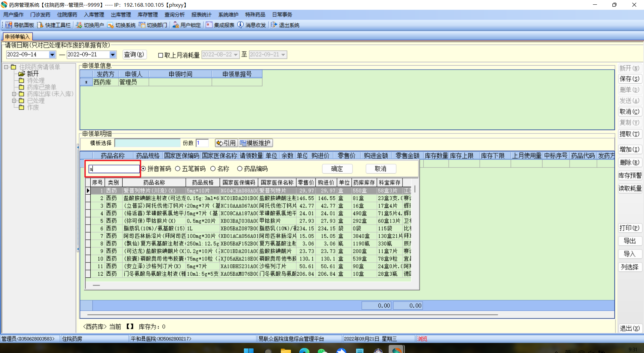Click the 库存预警 button
Viewport: 644px width, 353px height.
pos(630,175)
